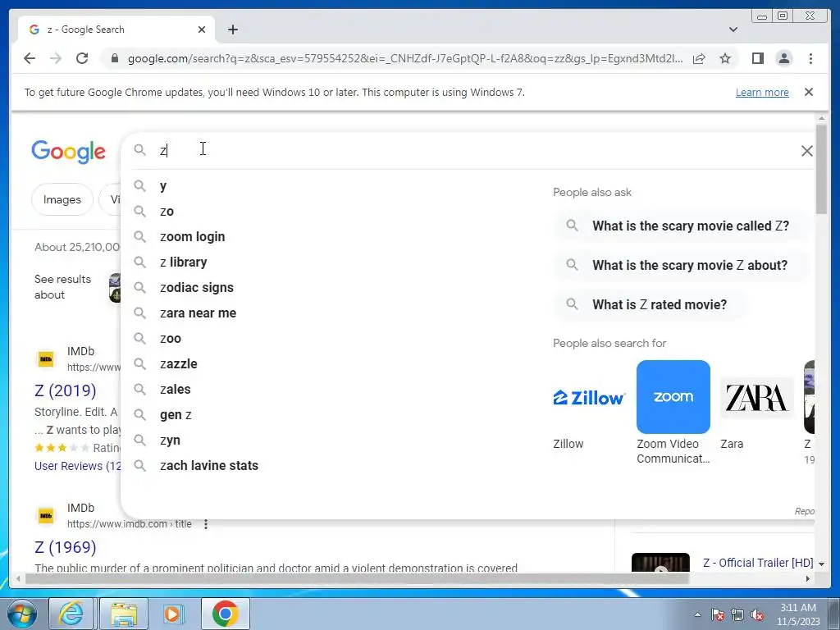The image size is (840, 630).
Task: Go back to the previous page
Action: point(30,58)
